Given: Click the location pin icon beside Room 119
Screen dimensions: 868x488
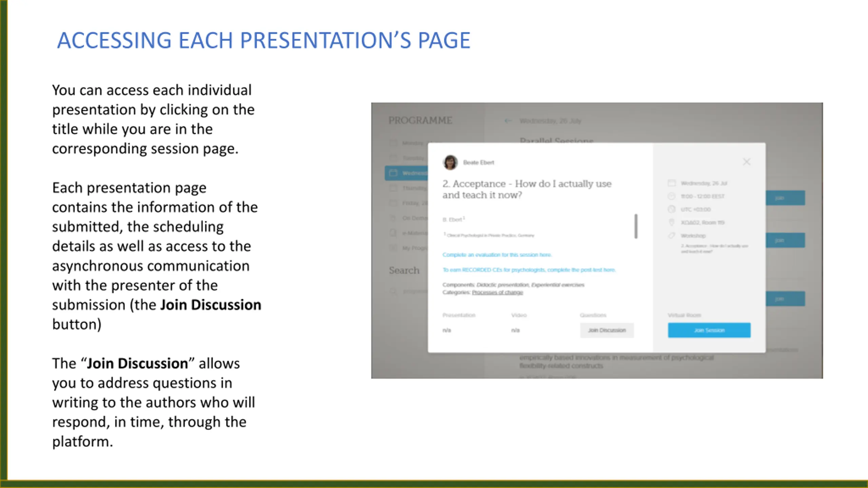Looking at the screenshot, I should pyautogui.click(x=671, y=222).
